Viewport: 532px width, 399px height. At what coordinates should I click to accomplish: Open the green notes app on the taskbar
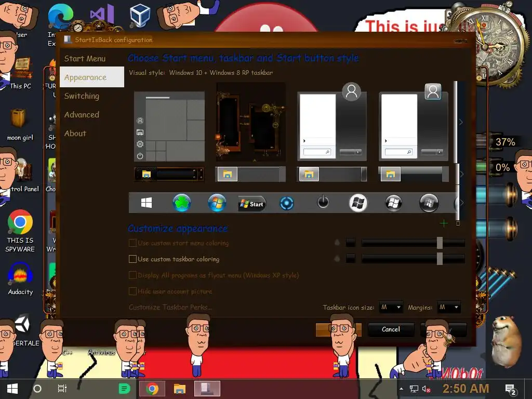pyautogui.click(x=125, y=389)
